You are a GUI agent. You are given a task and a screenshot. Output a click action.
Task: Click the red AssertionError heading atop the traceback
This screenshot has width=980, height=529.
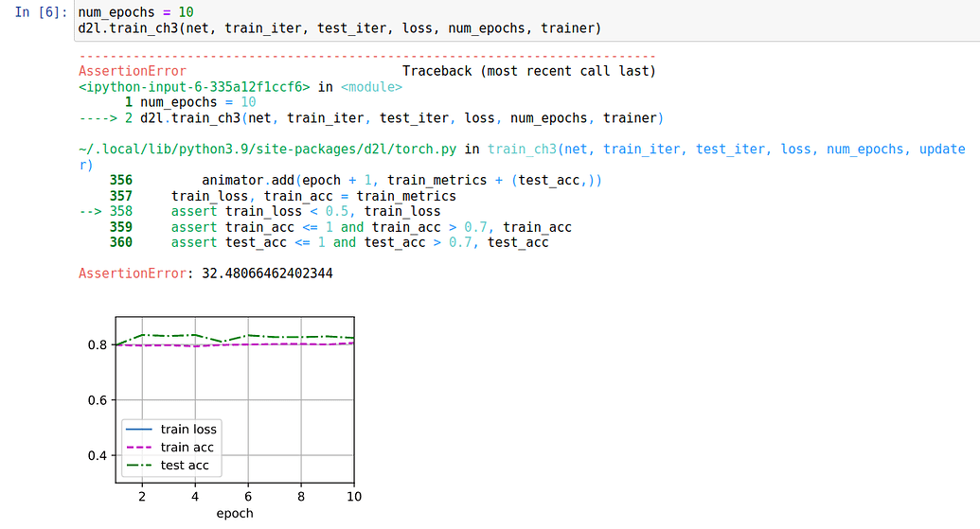[x=133, y=71]
